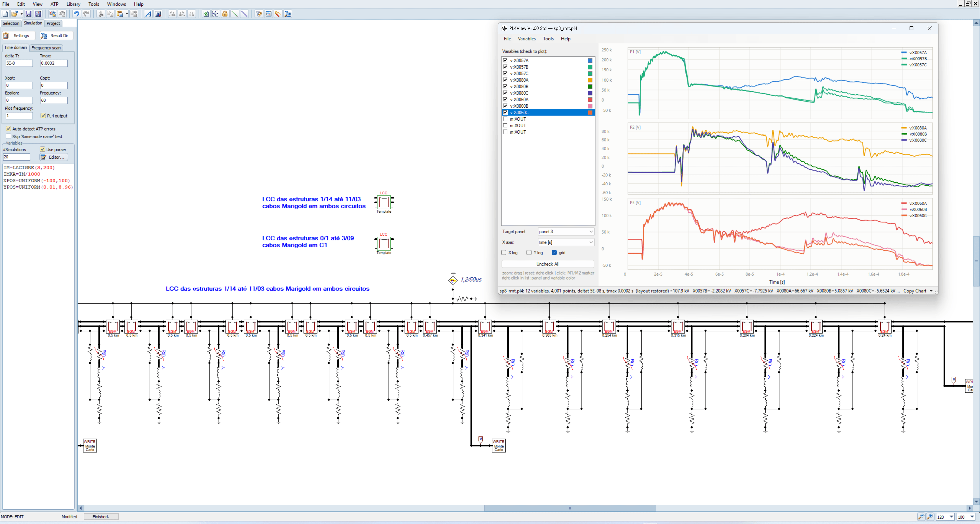Disable Auto-detect ATP errors
Image resolution: width=980 pixels, height=524 pixels.
click(8, 129)
